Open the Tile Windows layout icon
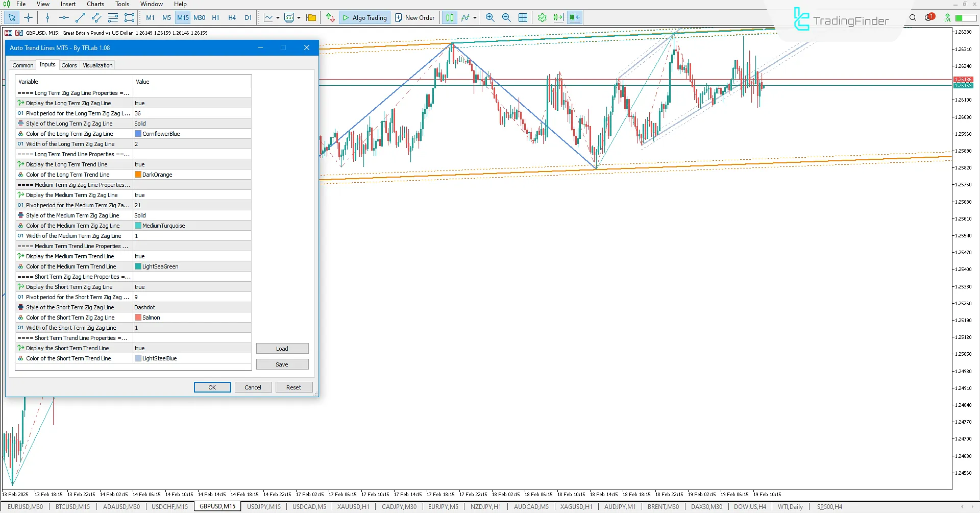The height and width of the screenshot is (513, 980). point(523,17)
